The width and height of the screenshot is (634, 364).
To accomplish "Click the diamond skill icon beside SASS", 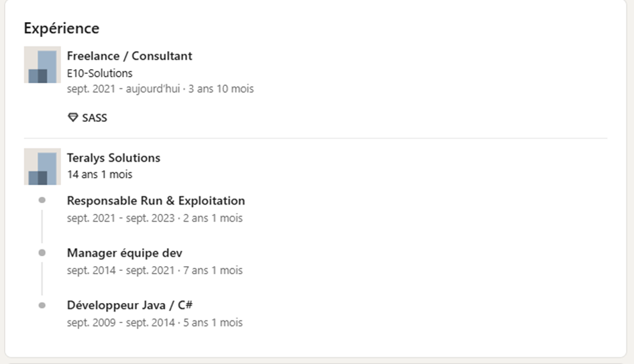I will pyautogui.click(x=73, y=118).
